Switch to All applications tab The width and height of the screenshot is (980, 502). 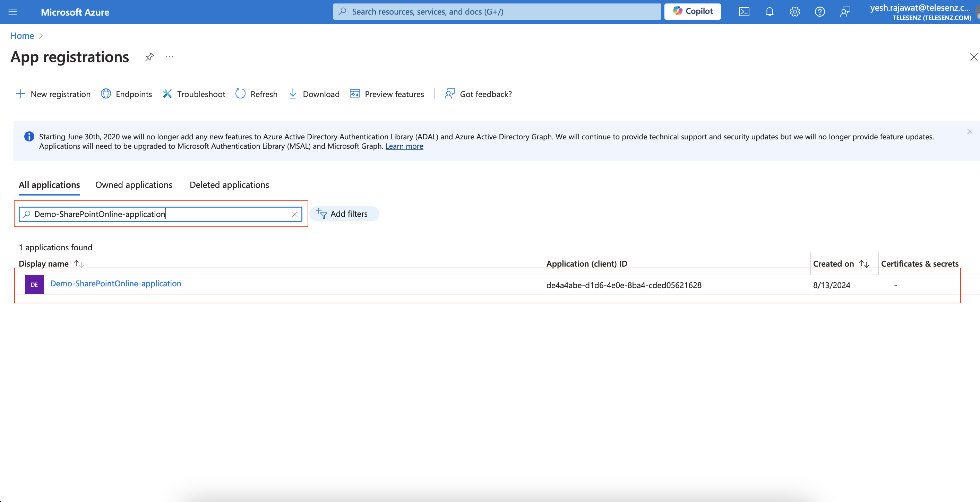coord(50,185)
